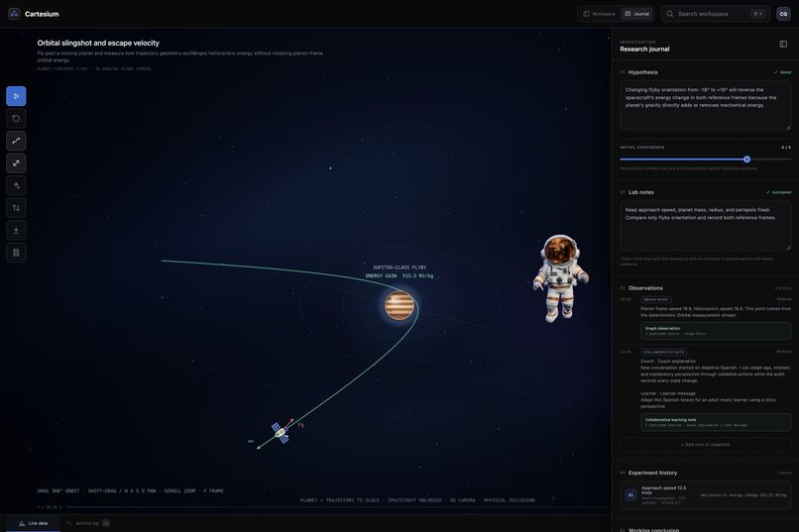Open the Approach speed 12.5 km/s experiment entry

pos(705,494)
